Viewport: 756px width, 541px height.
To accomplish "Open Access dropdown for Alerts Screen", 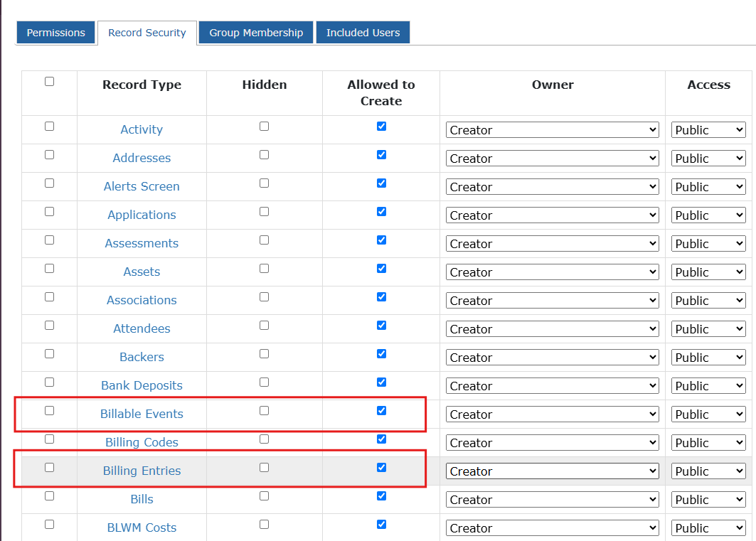I will (709, 187).
